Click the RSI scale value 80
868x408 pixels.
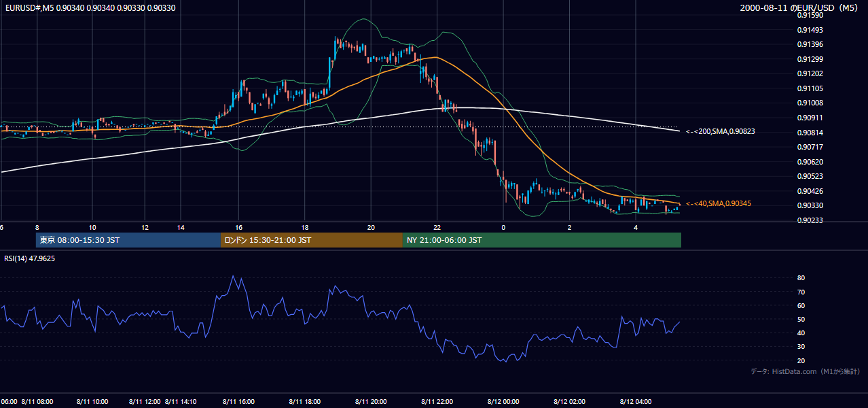(801, 278)
